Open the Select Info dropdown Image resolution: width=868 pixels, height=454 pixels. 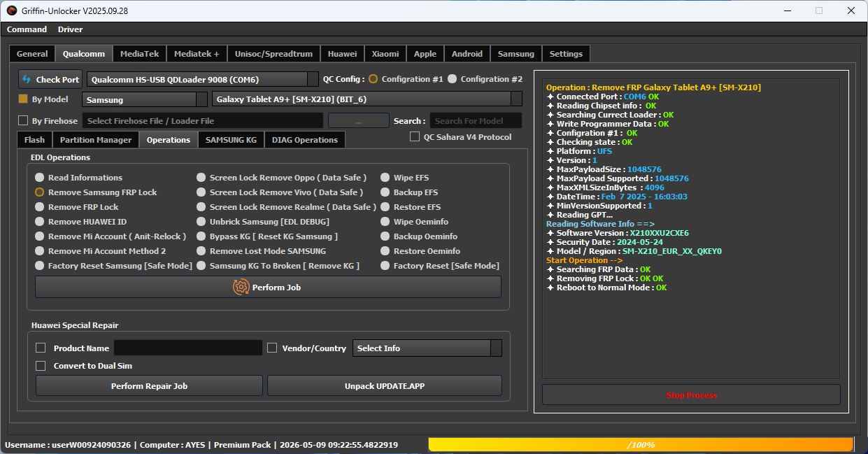tap(427, 348)
